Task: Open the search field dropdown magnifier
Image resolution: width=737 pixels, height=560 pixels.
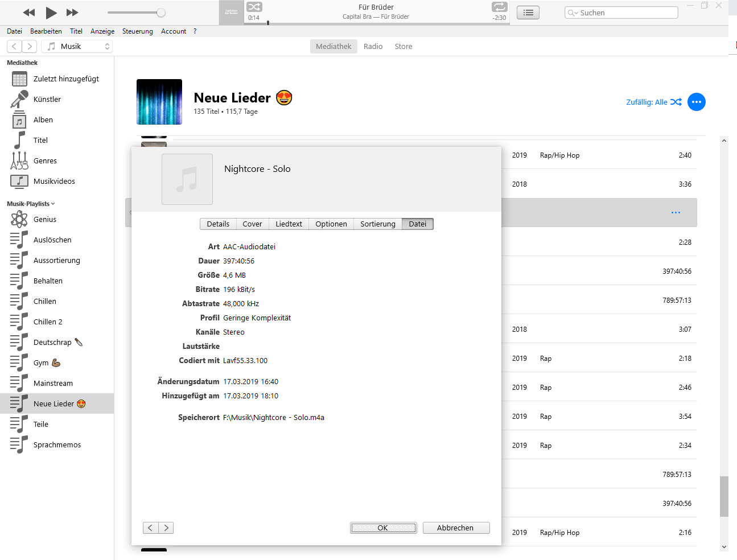Action: tap(573, 13)
